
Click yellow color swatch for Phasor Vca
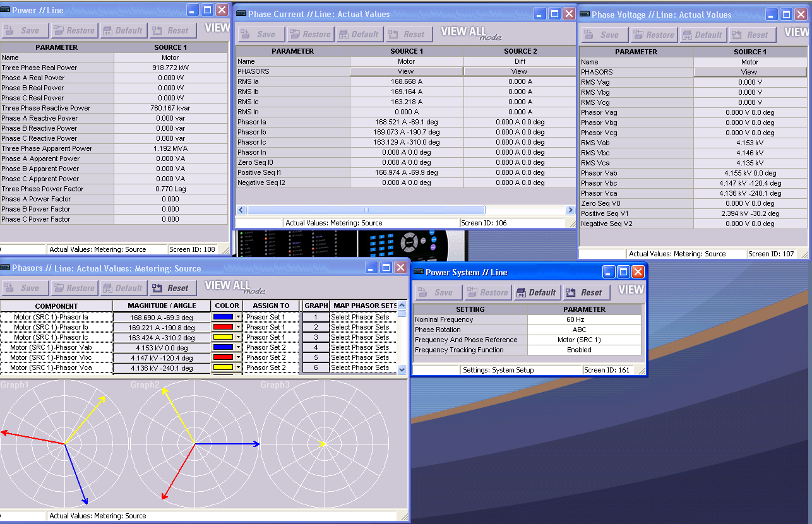tap(224, 367)
